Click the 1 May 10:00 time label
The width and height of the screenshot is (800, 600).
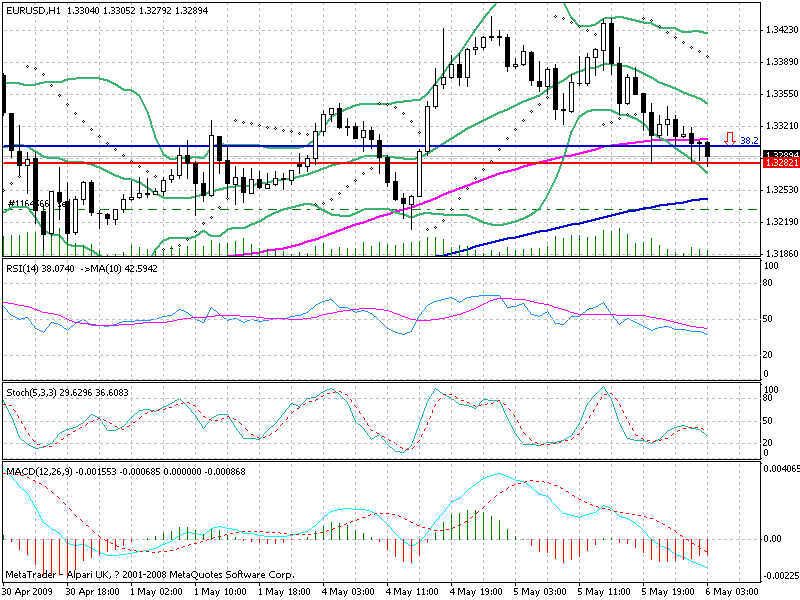point(220,592)
